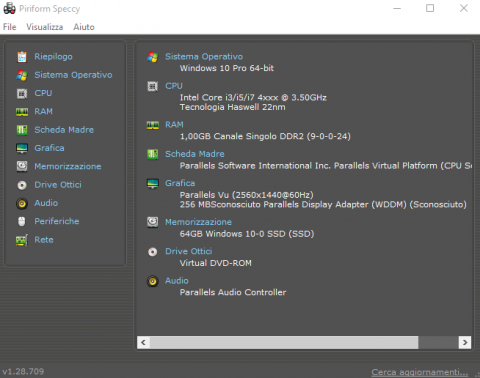Open the Periferiche mouse icon in the sidebar

pyautogui.click(x=22, y=221)
